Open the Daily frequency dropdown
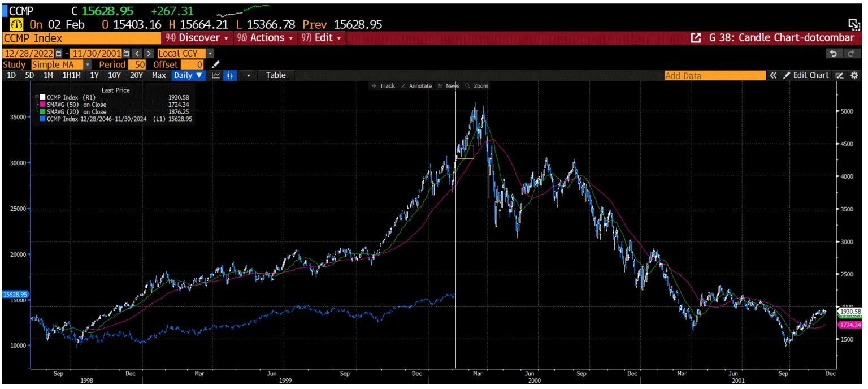 [x=188, y=75]
